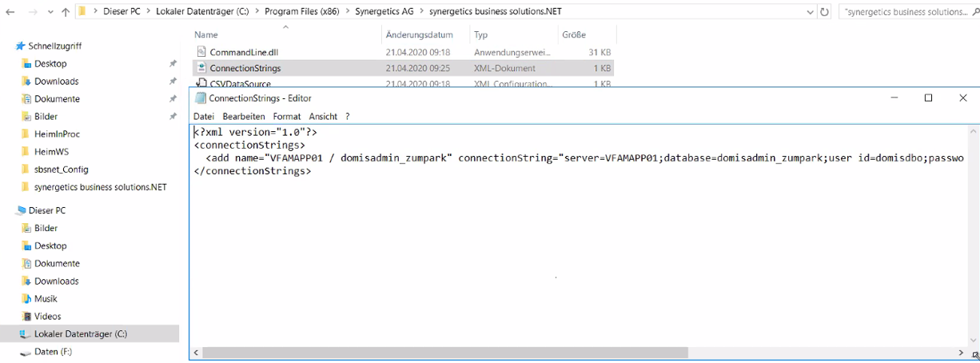Click ConnectionStrings XML file icon

pos(202,68)
